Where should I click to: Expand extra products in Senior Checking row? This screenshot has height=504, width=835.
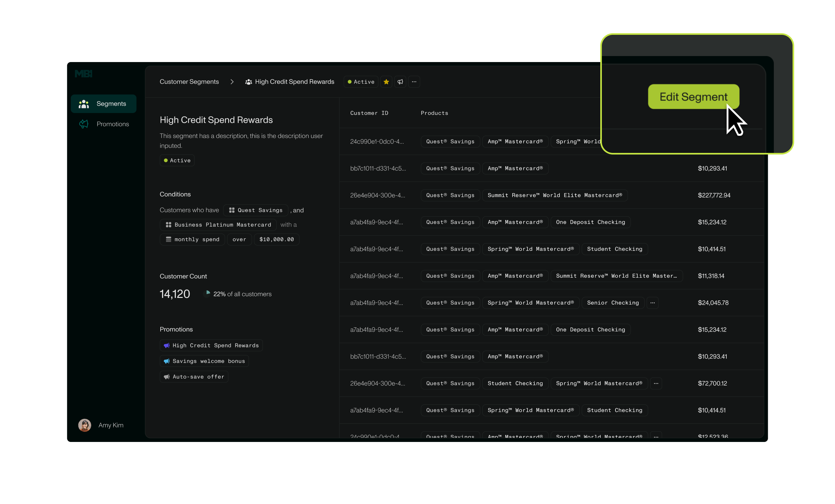tap(652, 303)
